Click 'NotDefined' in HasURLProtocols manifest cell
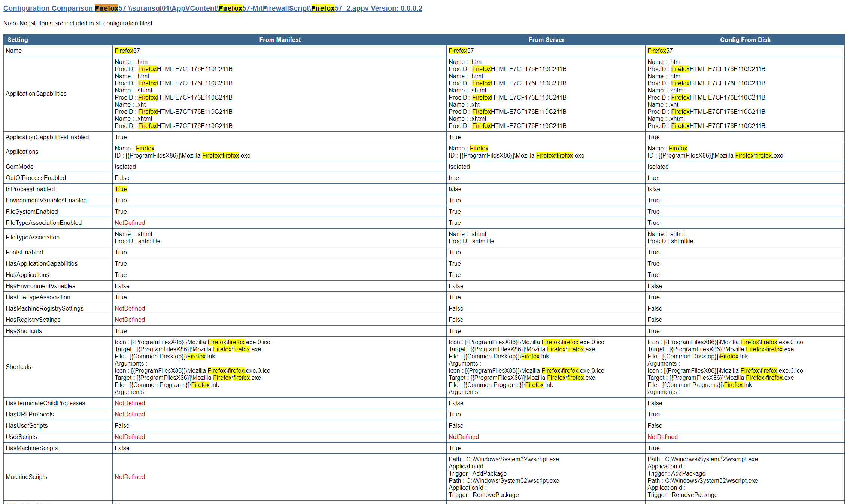Image resolution: width=847 pixels, height=504 pixels. pyautogui.click(x=130, y=414)
